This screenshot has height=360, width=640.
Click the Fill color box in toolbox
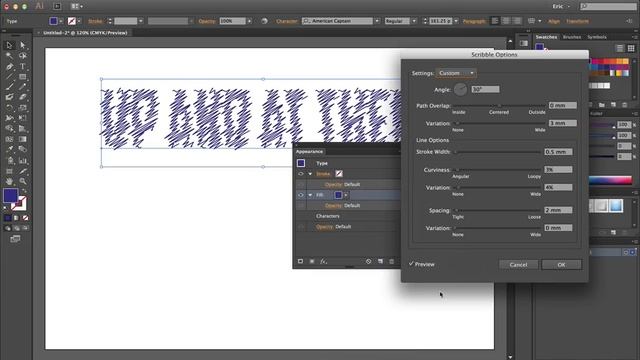(x=10, y=196)
